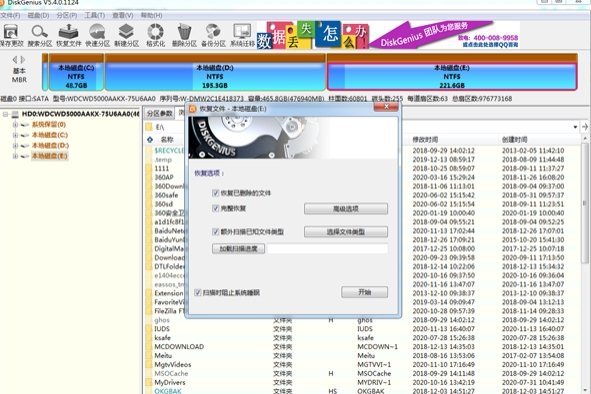Select the 360AP folder entry

164,177
